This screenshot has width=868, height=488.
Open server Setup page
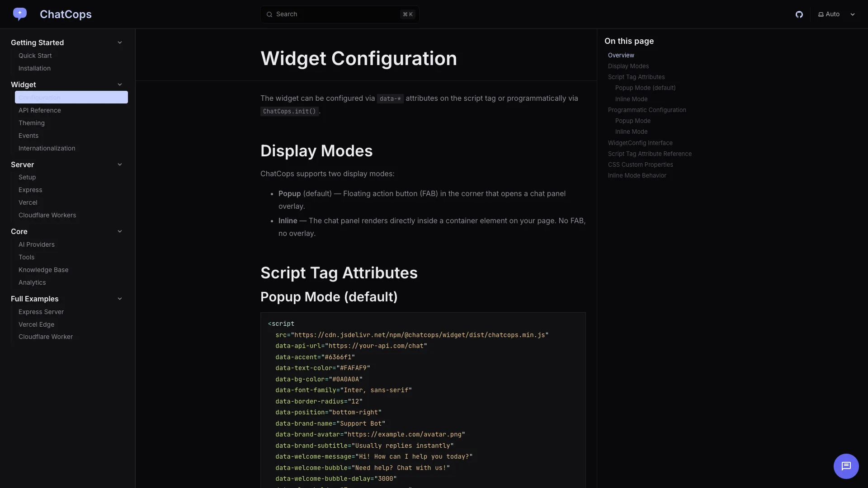(27, 177)
